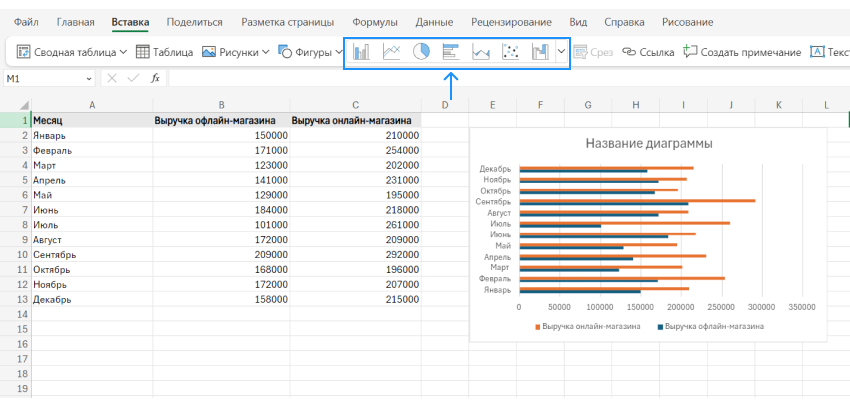Click Создать примечание to add a comment
850x406 pixels.
click(x=742, y=52)
